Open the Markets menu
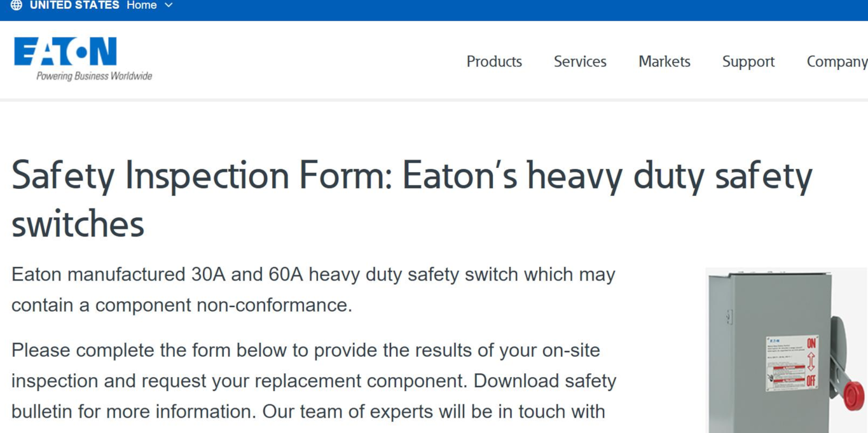 (x=664, y=62)
